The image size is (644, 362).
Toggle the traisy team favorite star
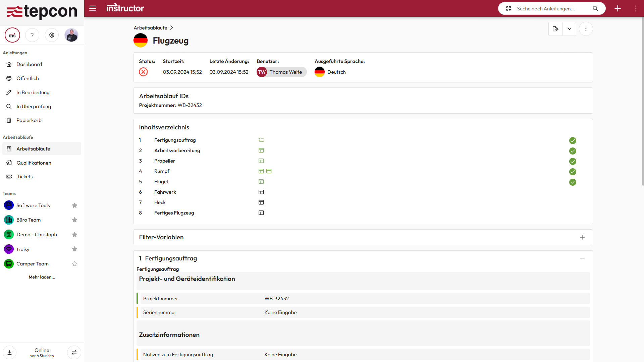(x=74, y=249)
